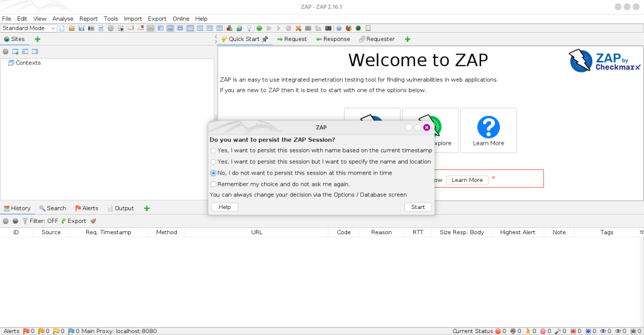Image resolution: width=644 pixels, height=335 pixels.
Task: Click the red flag alerts count in status bar
Action: (29, 331)
